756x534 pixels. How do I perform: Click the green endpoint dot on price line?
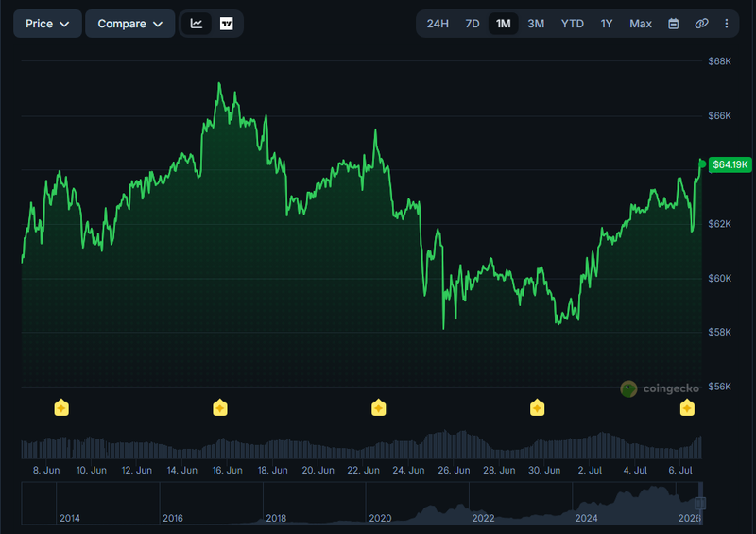702,164
